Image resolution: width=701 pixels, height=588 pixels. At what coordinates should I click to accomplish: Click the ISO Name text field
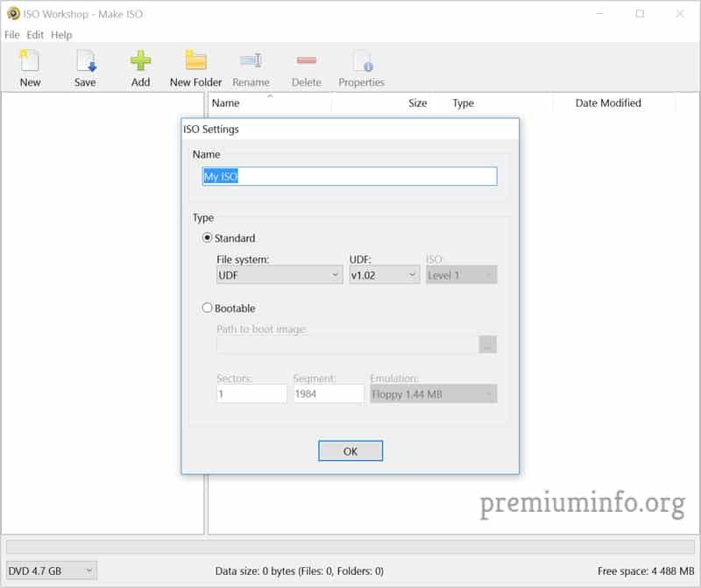coord(350,176)
